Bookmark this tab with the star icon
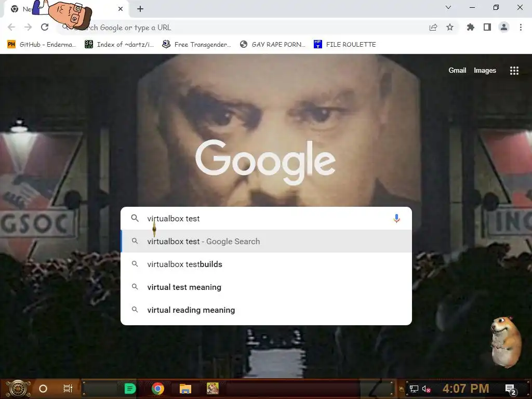This screenshot has width=532, height=399. pyautogui.click(x=450, y=27)
